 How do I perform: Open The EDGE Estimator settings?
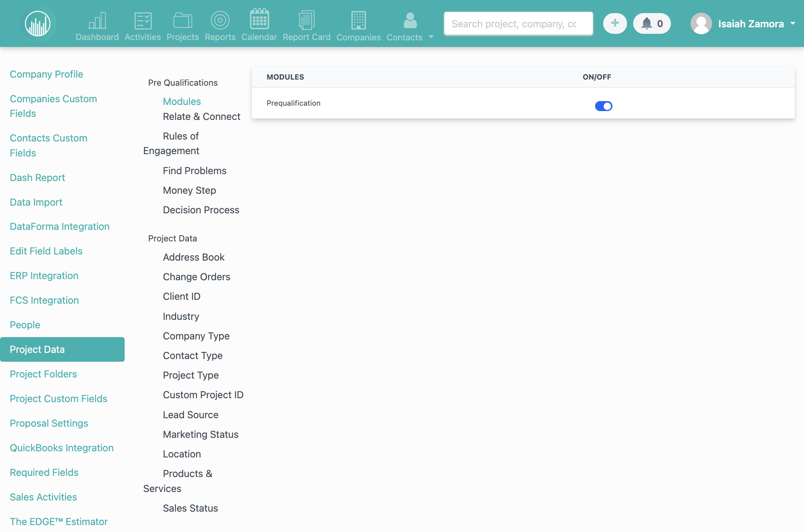pos(59,522)
